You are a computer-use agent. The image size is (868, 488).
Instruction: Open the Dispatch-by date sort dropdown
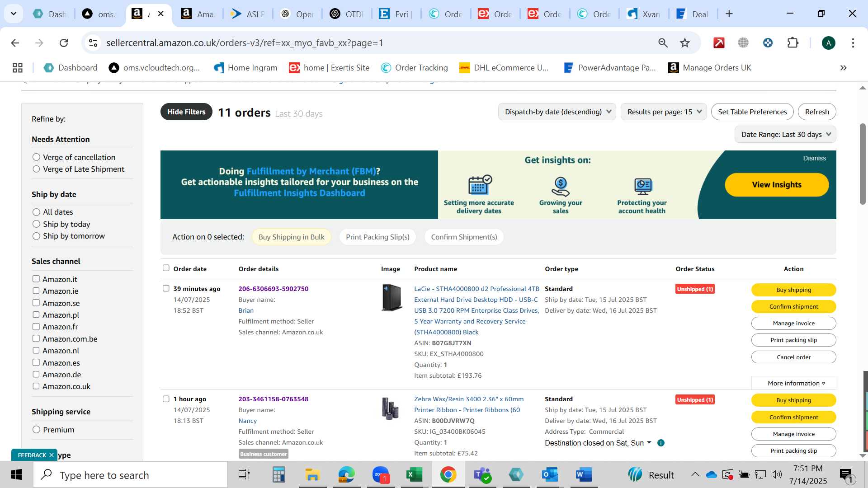(557, 112)
